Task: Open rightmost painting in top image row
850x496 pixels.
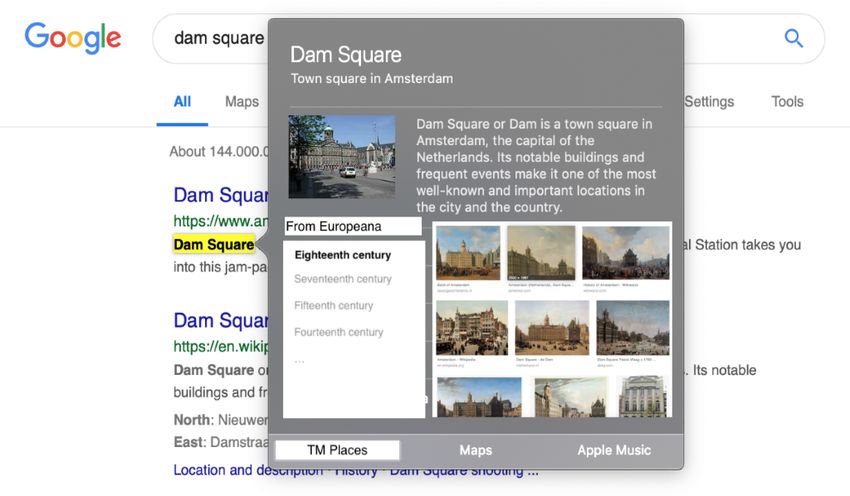Action: [x=626, y=253]
